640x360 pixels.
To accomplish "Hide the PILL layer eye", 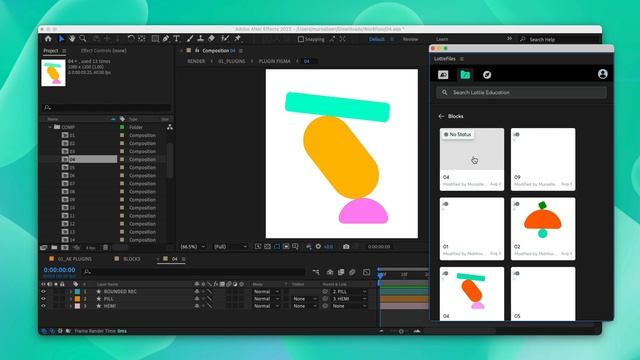I will coord(43,299).
